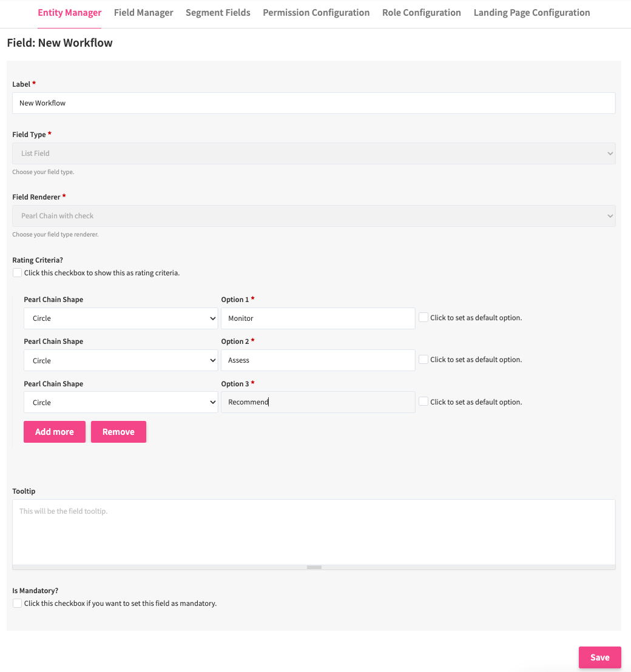Screen dimensions: 631x672
Task: Open the Entity Manager tab
Action: [69, 13]
